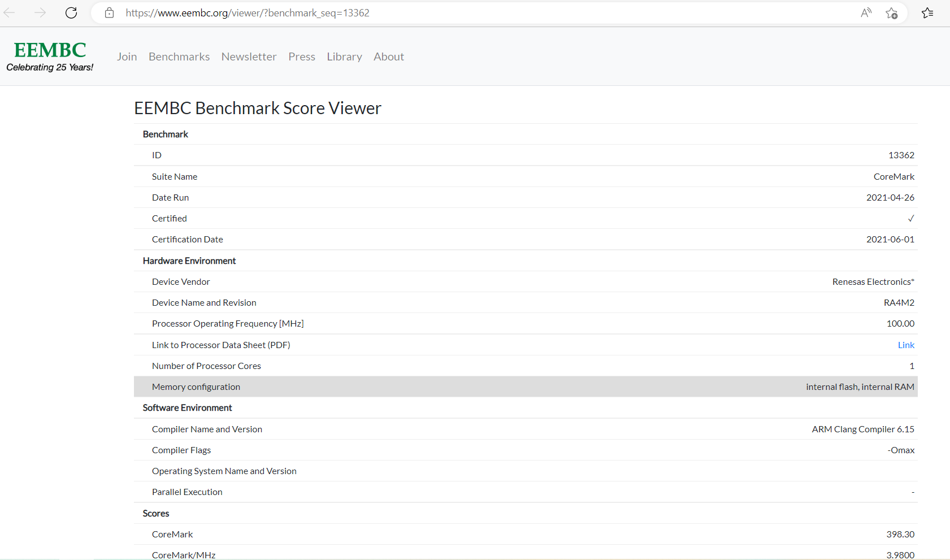Screen dimensions: 950x560
Task: Open the Newsletter menu item
Action: click(x=249, y=57)
